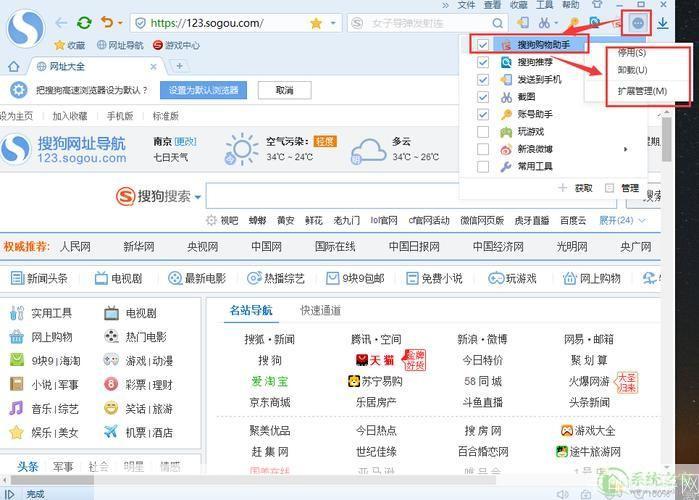Select 卸载(U) in context menu
699x500 pixels.
tap(632, 70)
